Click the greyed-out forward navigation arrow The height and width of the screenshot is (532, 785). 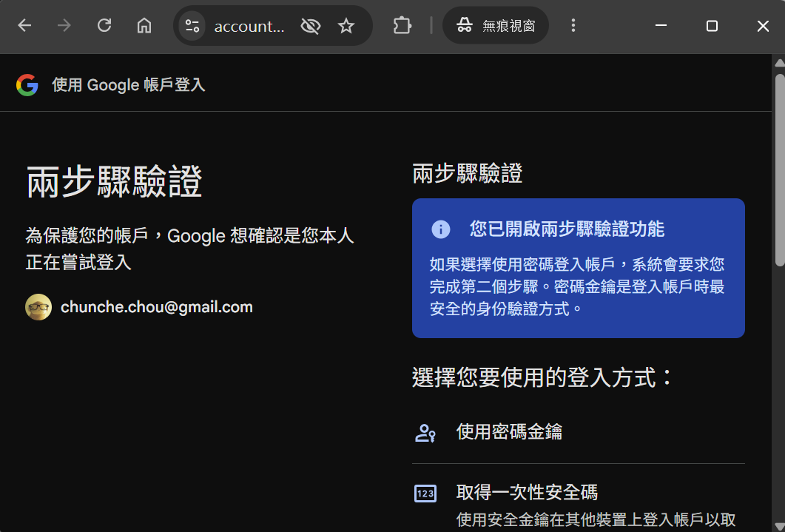[64, 25]
